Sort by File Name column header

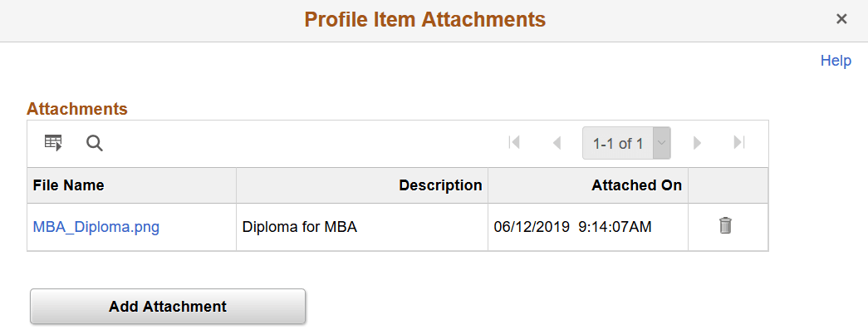point(69,185)
